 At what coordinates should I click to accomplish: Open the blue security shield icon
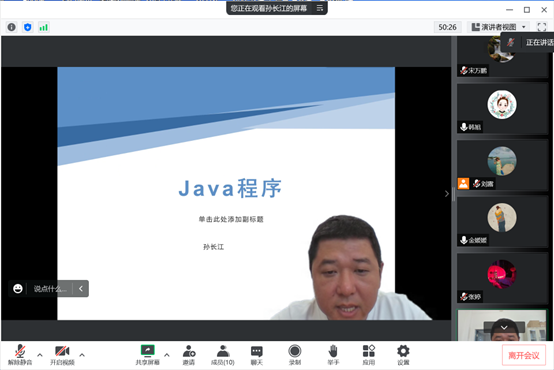tap(28, 27)
